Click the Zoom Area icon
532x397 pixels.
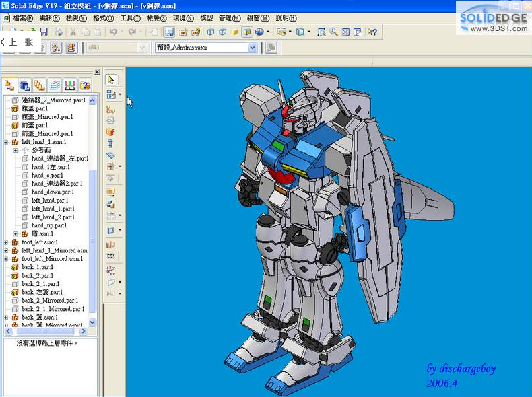[x=321, y=32]
